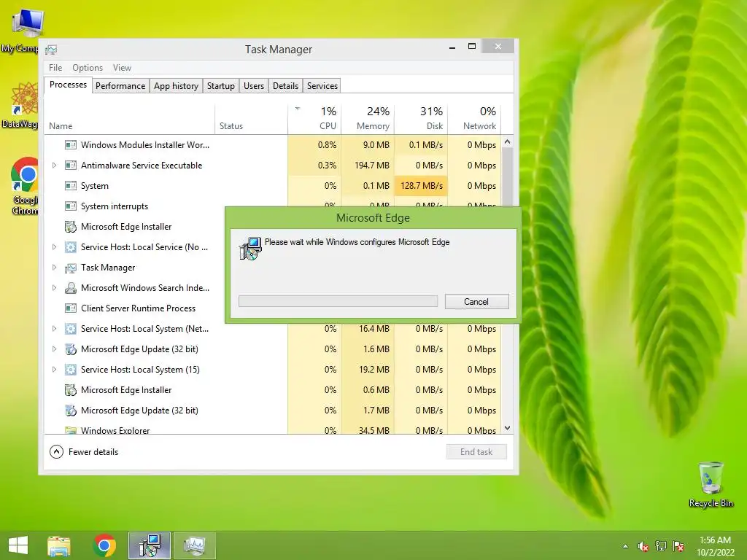This screenshot has width=747, height=560.
Task: Switch to the Users tab
Action: coord(253,86)
